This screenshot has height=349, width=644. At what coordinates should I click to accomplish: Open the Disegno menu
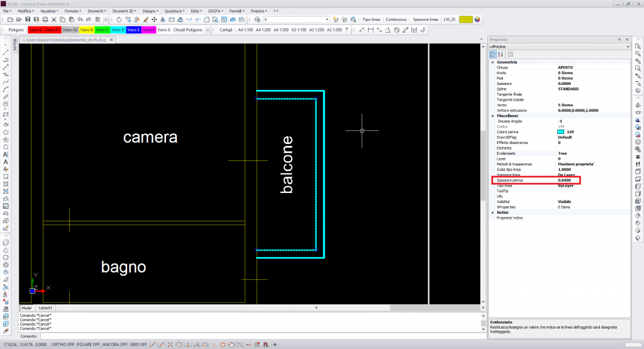point(150,11)
